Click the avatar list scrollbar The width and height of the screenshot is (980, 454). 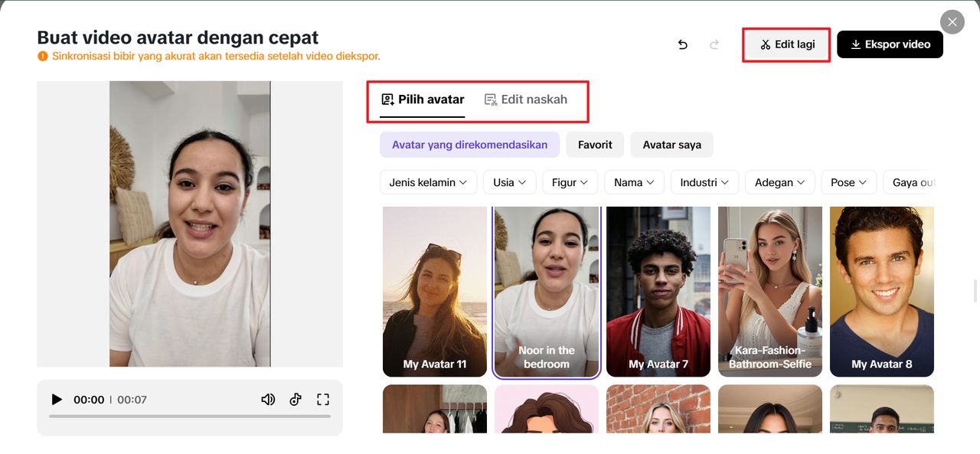point(975,291)
